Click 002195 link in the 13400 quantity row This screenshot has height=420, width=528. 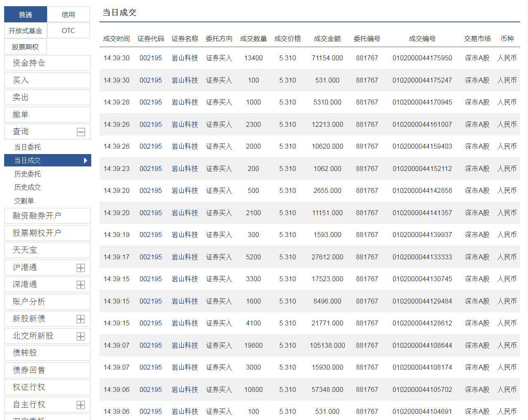coord(151,58)
